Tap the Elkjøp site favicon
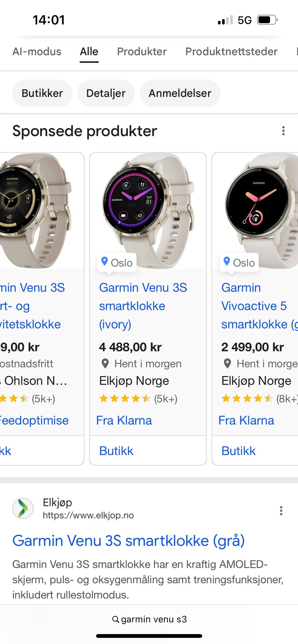The image size is (298, 644). coord(23,508)
